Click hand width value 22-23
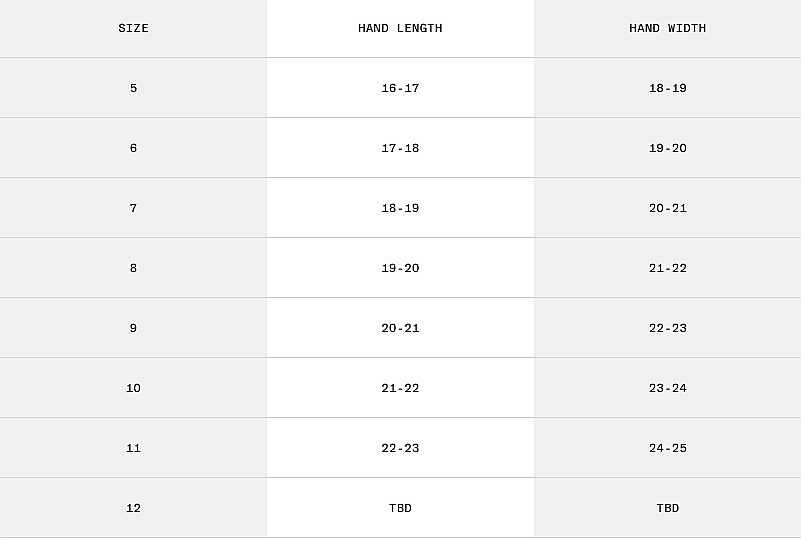Screen dimensions: 801x539 [667, 328]
